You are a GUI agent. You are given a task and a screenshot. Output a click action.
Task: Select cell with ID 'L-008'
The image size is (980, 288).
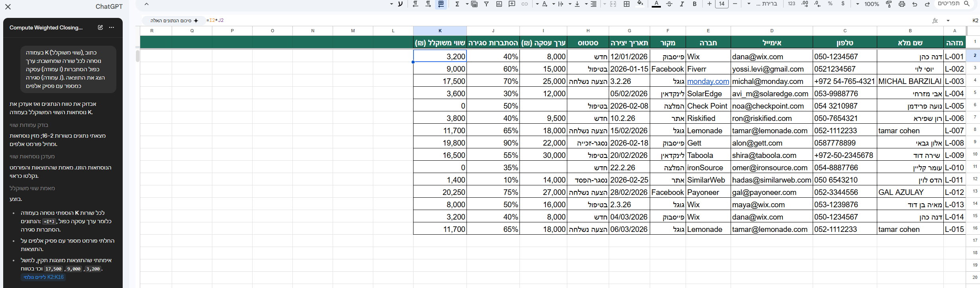coord(955,143)
